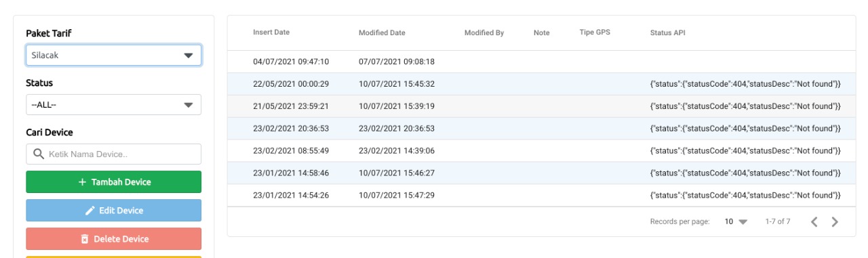Image resolution: width=868 pixels, height=258 pixels.
Task: Open Paket Tarif dropdown showing Silacak
Action: [x=113, y=56]
